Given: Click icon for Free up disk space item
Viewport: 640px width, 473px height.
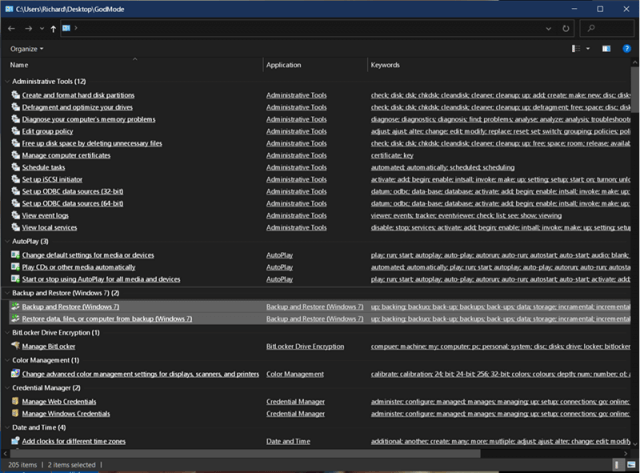Looking at the screenshot, I should (x=16, y=143).
